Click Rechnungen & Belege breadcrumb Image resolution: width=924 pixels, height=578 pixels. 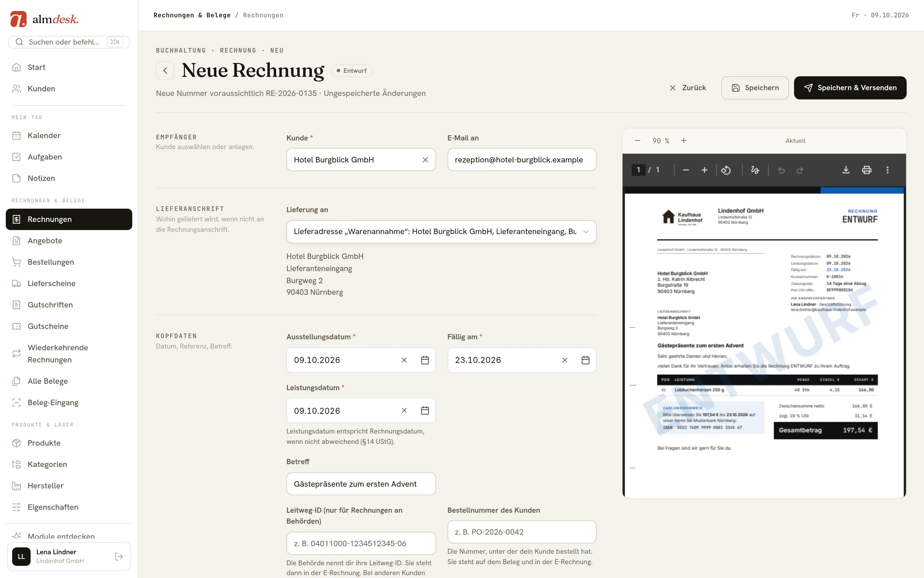click(x=192, y=15)
